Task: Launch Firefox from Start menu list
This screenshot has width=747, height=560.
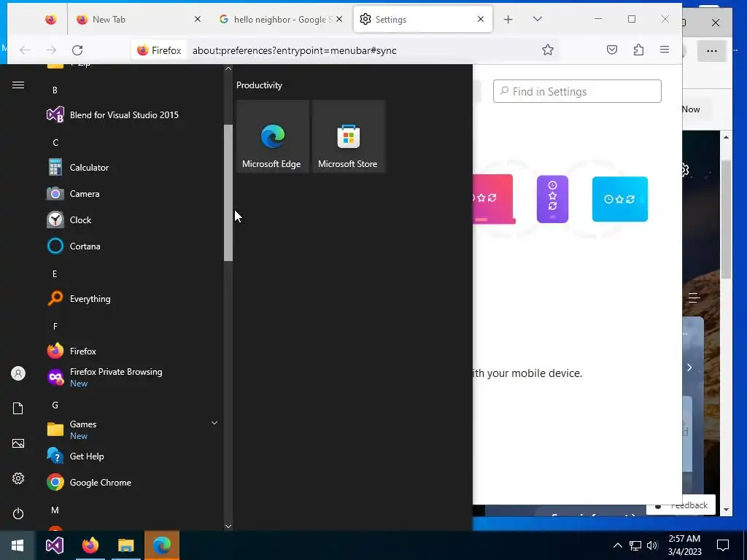Action: tap(72, 351)
